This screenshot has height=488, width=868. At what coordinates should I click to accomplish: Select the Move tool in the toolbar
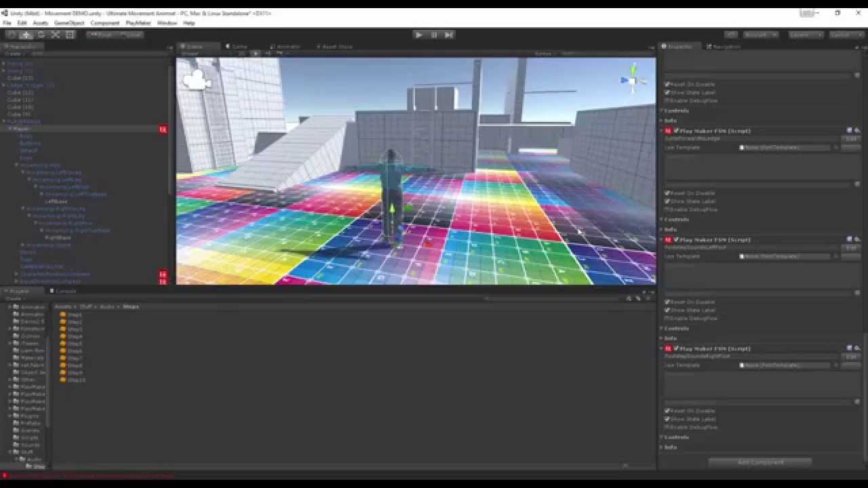coord(26,35)
